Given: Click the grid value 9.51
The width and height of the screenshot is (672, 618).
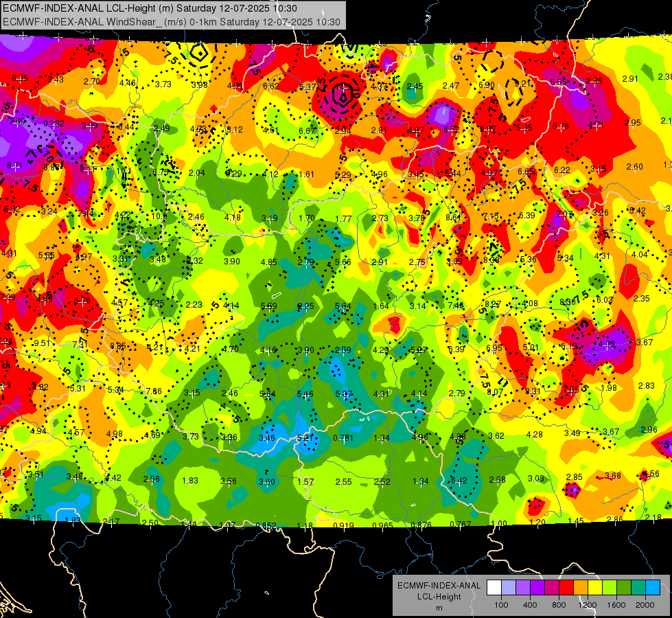Looking at the screenshot, I should (42, 343).
